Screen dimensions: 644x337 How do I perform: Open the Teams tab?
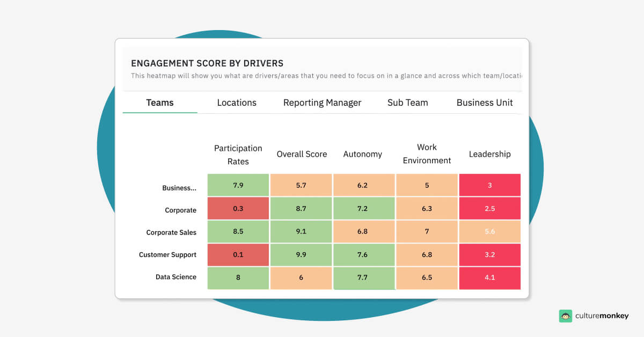coord(159,102)
